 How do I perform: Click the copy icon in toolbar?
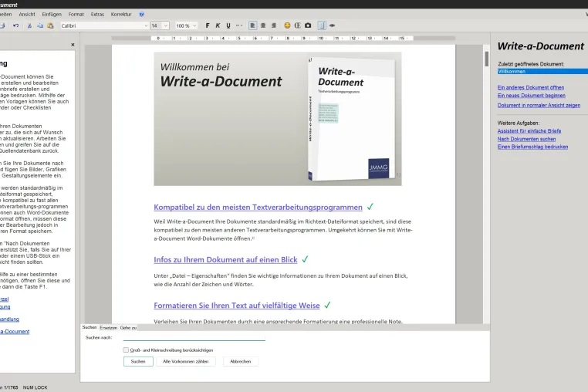coord(40,25)
